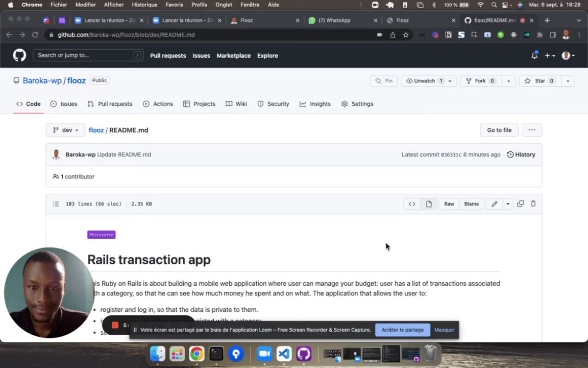Click the Microverse purple badge
Viewport: 588px width, 368px height.
point(101,235)
